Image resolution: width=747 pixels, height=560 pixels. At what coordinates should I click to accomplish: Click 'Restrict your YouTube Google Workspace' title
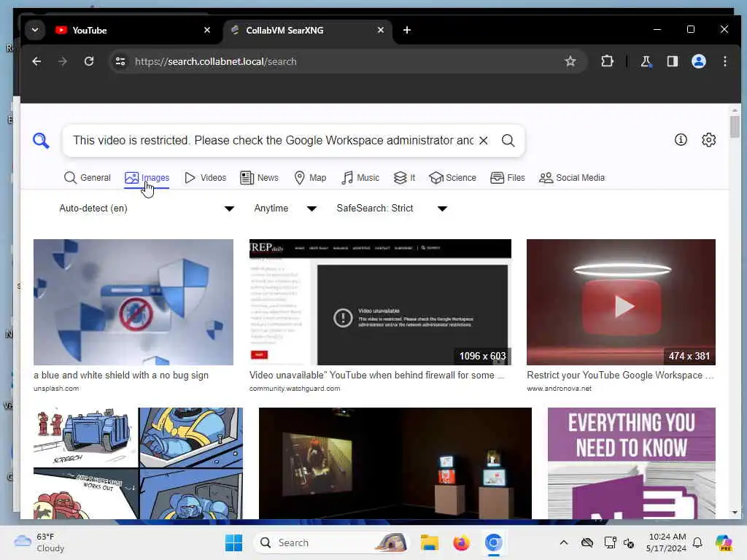coord(620,376)
